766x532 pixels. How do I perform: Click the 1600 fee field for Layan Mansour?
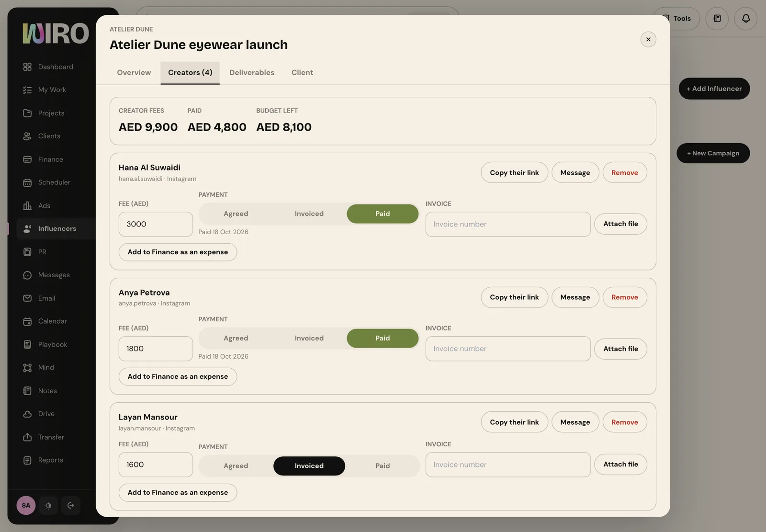click(156, 464)
